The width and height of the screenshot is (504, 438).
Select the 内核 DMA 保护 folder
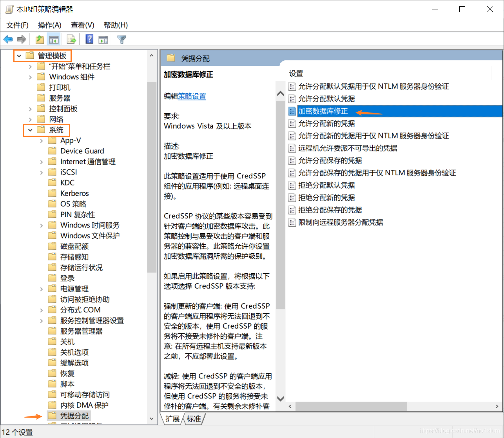tap(84, 405)
